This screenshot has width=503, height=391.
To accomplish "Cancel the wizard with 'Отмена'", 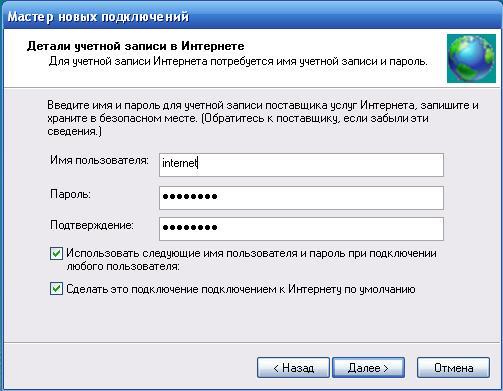I will tap(453, 368).
